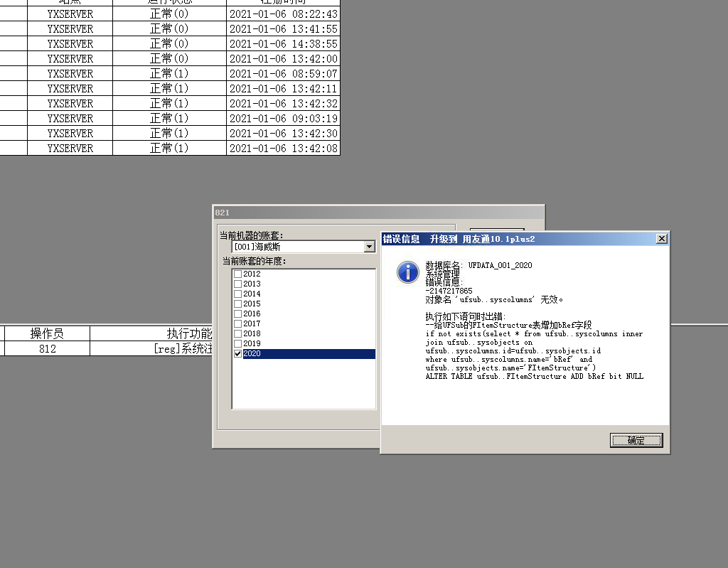Uncheck the 2020 year checkbox
This screenshot has height=568, width=728.
point(237,353)
